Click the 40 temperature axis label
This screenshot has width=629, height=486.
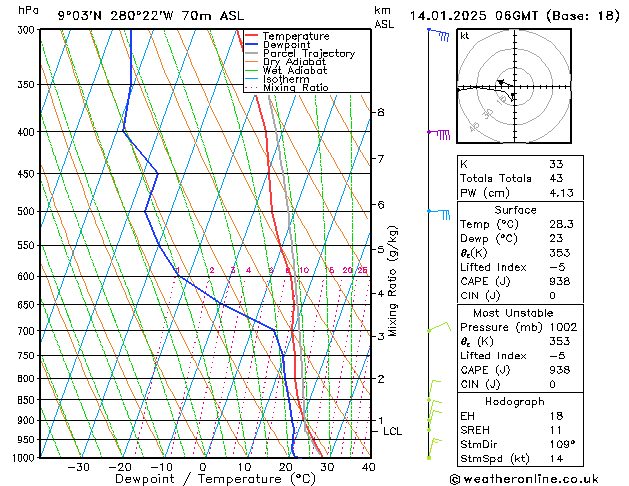click(x=368, y=467)
